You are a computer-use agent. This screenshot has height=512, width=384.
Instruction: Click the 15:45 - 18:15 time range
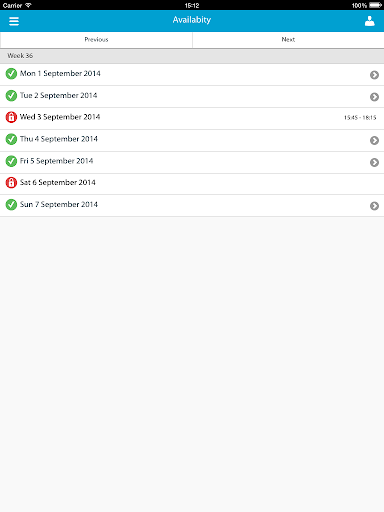click(360, 118)
